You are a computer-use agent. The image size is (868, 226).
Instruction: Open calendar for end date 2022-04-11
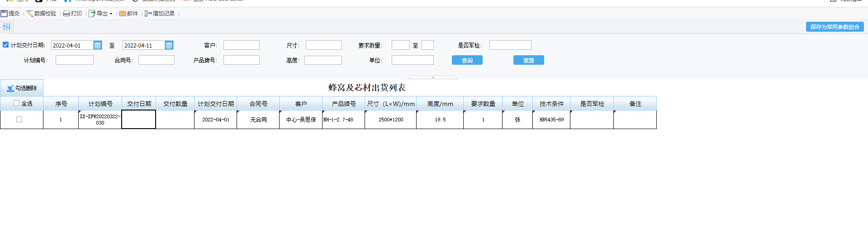pos(169,45)
